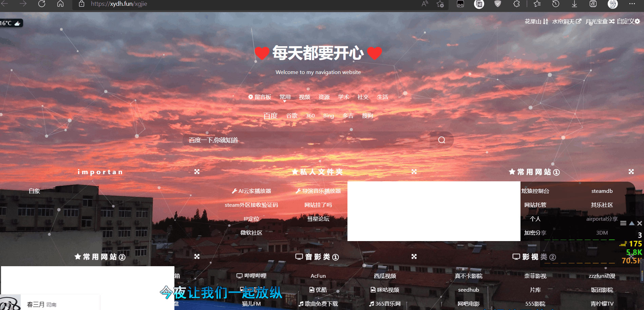
Task: Open the 彗星论坛 link
Action: tap(318, 219)
